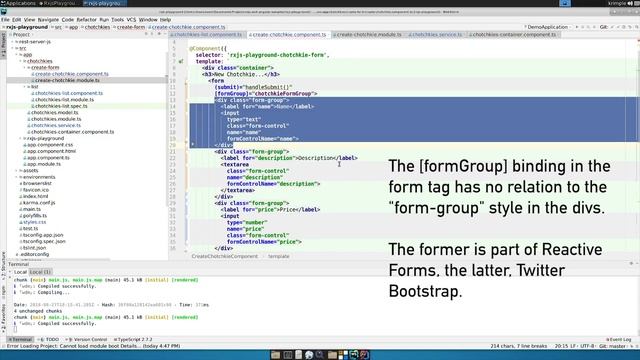The image size is (640, 360).
Task: Toggle TypeScript 2.7.2 tool window
Action: 133,340
